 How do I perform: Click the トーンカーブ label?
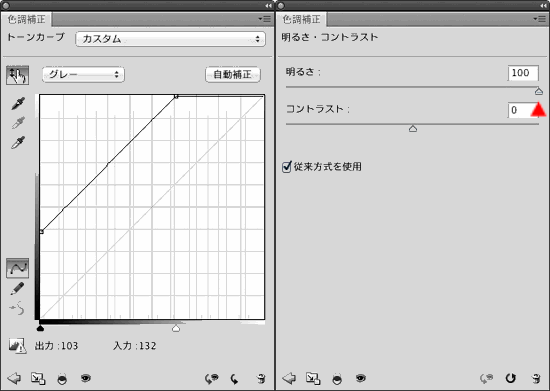pos(36,37)
